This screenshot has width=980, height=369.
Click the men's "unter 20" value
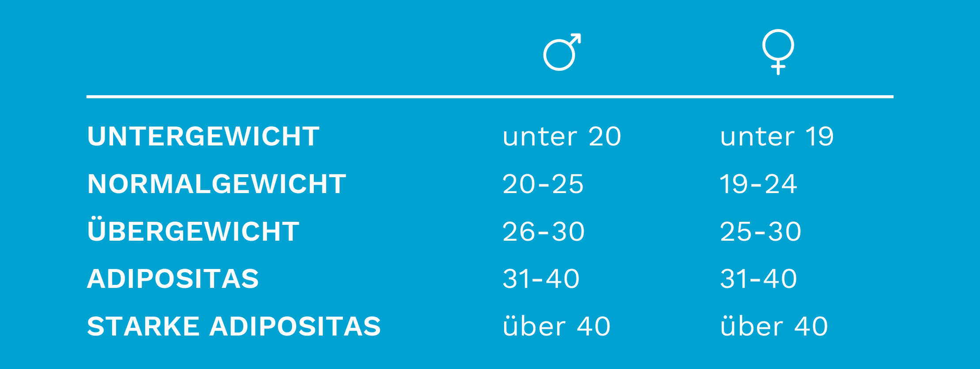(562, 136)
